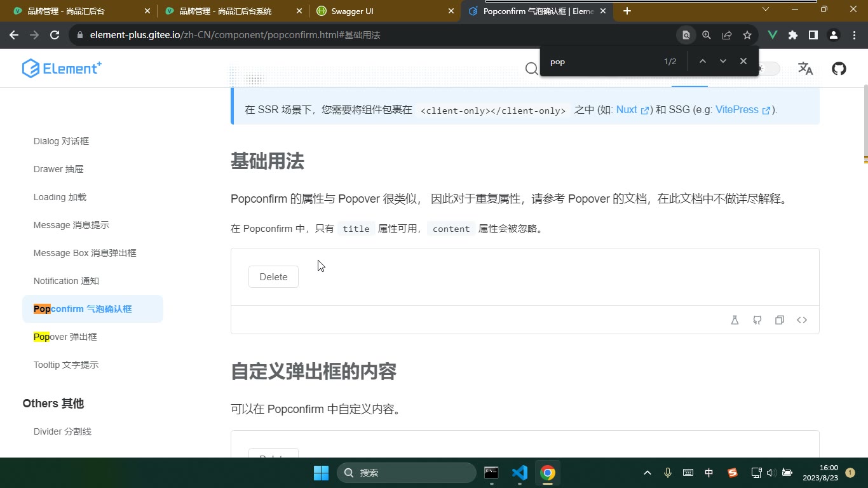
Task: Go back to the previous page
Action: tap(14, 35)
